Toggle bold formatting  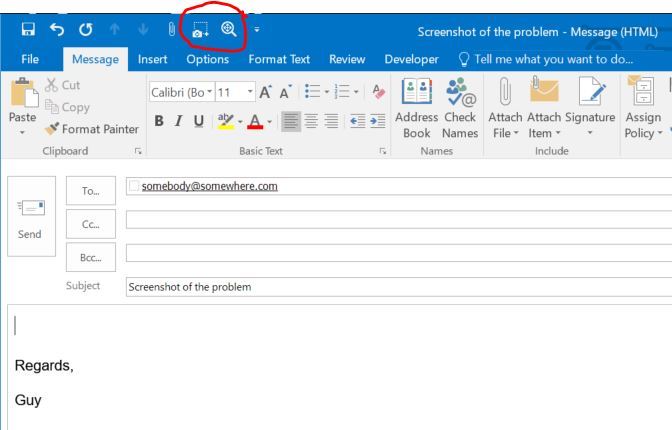click(x=159, y=121)
